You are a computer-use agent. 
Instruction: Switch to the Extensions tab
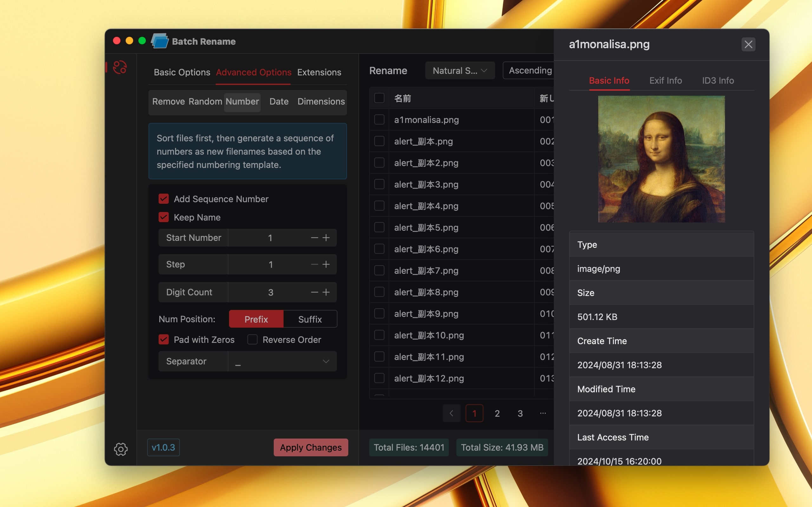tap(319, 71)
